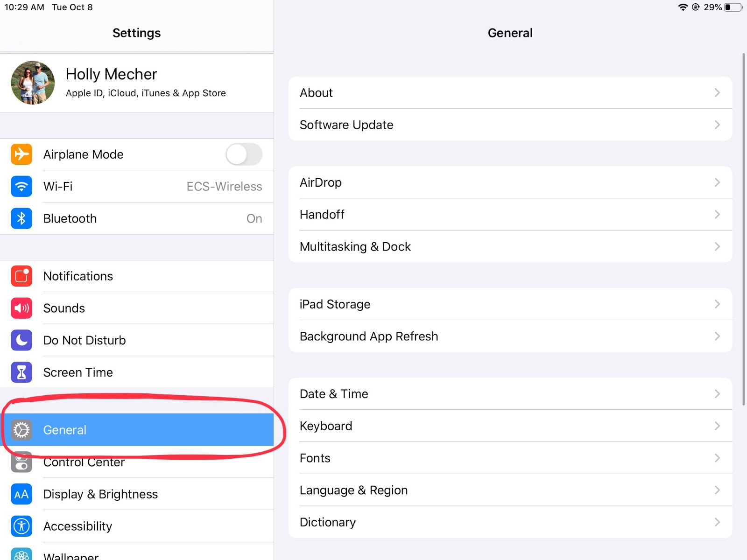Tap the Notifications red icon
This screenshot has height=560, width=747.
click(21, 276)
